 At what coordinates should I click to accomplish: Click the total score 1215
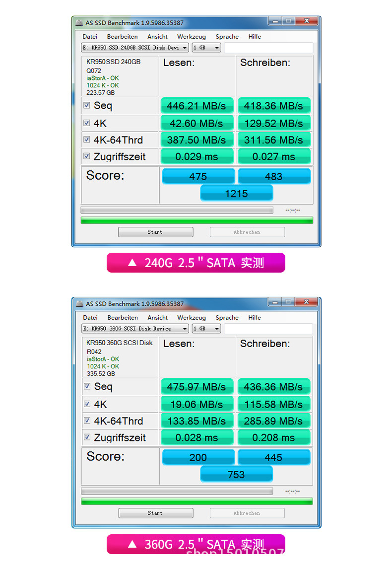click(237, 193)
